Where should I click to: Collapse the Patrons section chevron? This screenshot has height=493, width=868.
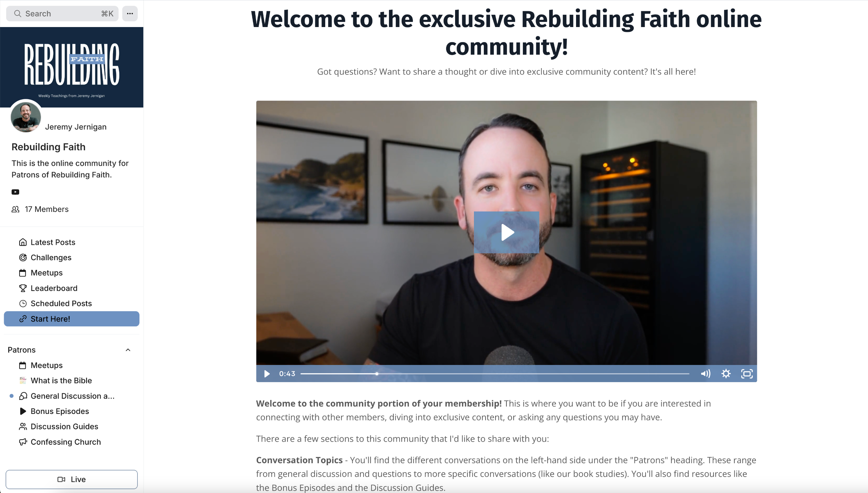pos(128,350)
